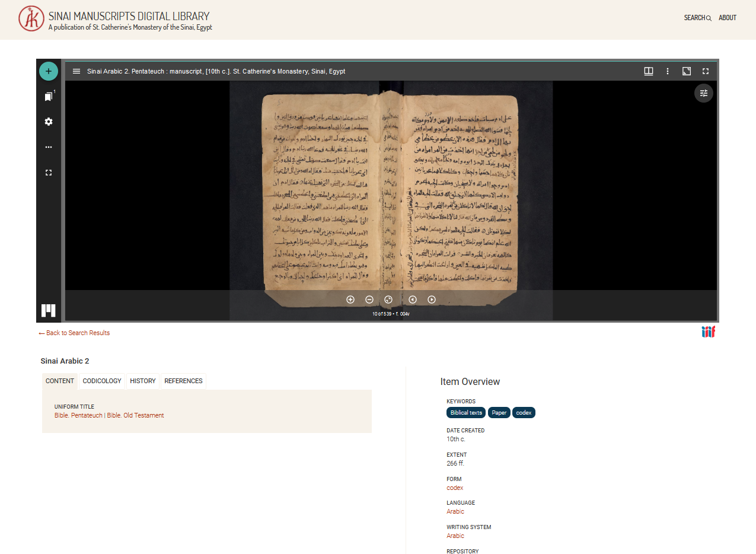Zoom out of the manuscript page

[369, 300]
